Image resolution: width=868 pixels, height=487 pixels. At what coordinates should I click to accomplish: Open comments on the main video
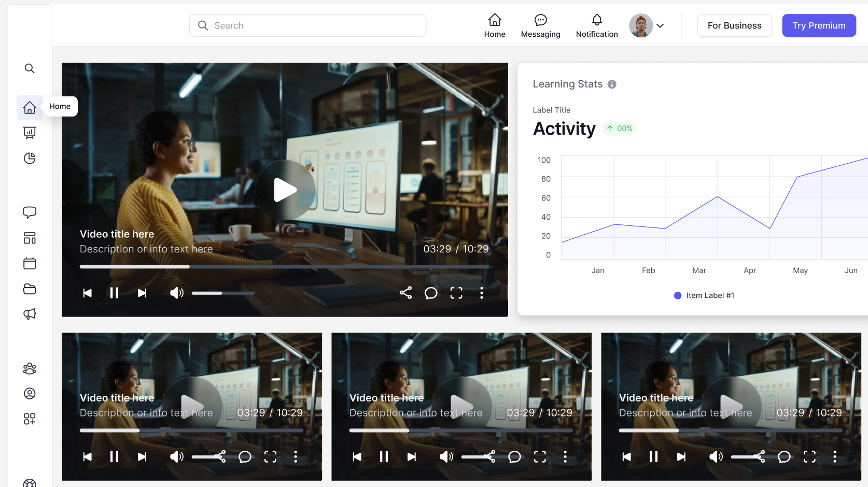[431, 293]
